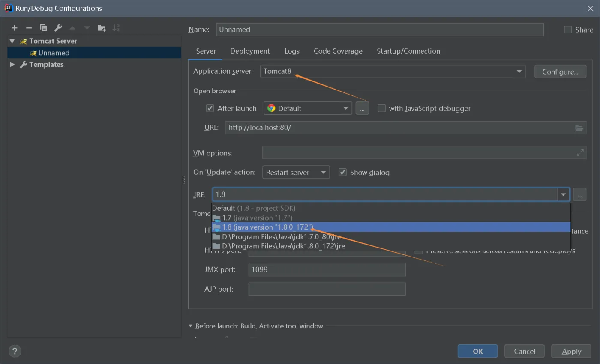Sort configurations alphabetically
The width and height of the screenshot is (600, 364).
pyautogui.click(x=116, y=28)
